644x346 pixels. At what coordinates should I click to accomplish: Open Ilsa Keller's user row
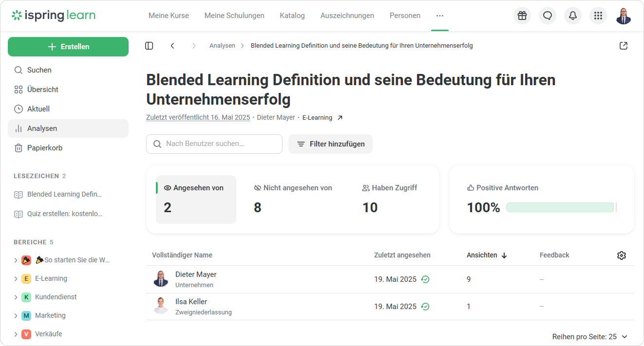point(390,307)
